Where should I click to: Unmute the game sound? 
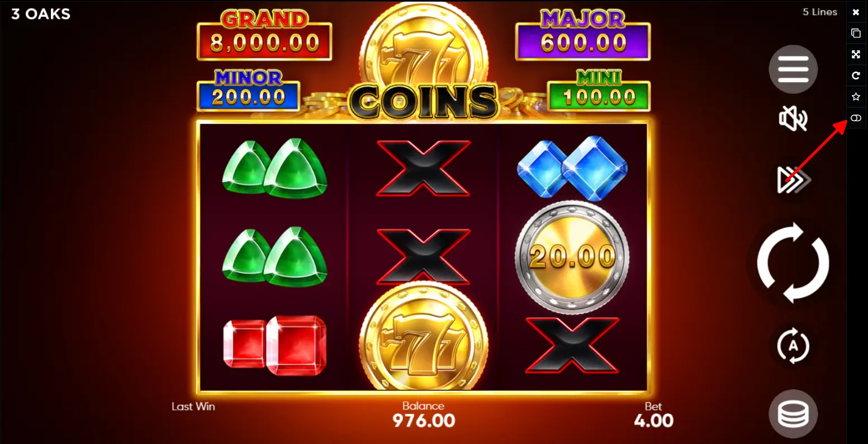[793, 119]
